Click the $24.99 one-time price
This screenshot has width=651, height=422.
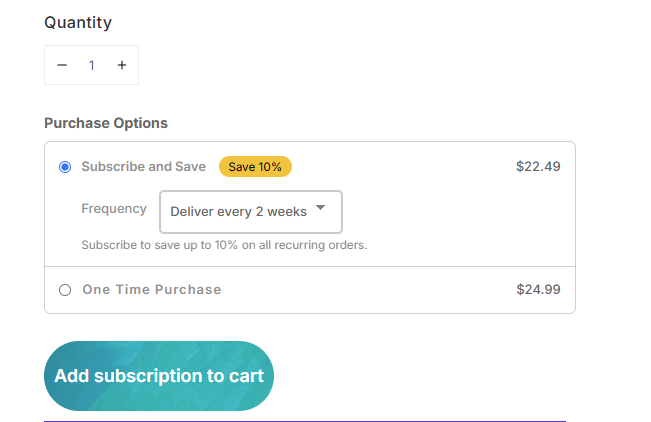538,290
